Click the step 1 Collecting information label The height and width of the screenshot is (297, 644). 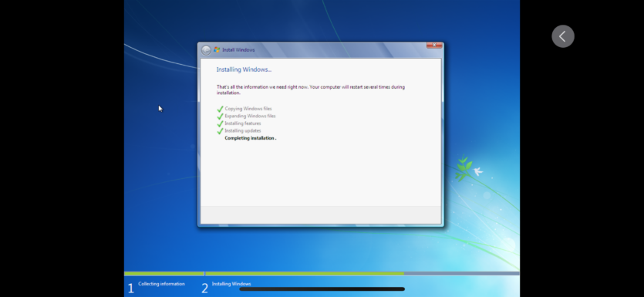click(x=161, y=284)
